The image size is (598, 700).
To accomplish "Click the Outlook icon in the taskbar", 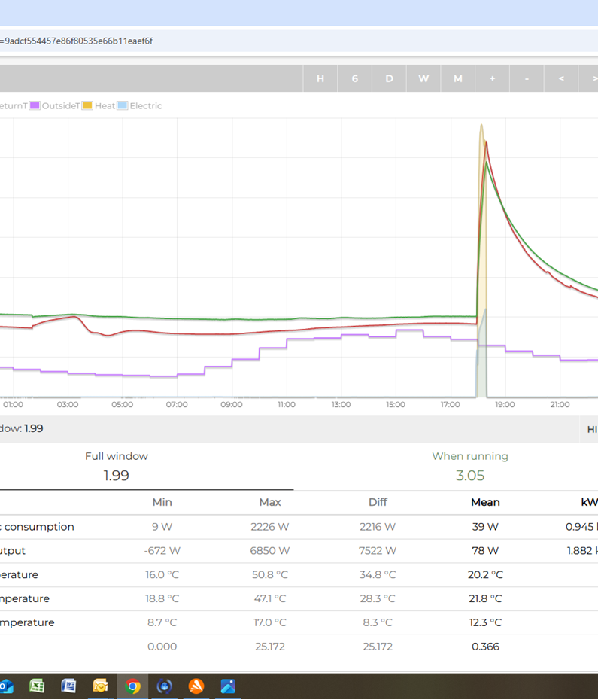I will point(6,686).
